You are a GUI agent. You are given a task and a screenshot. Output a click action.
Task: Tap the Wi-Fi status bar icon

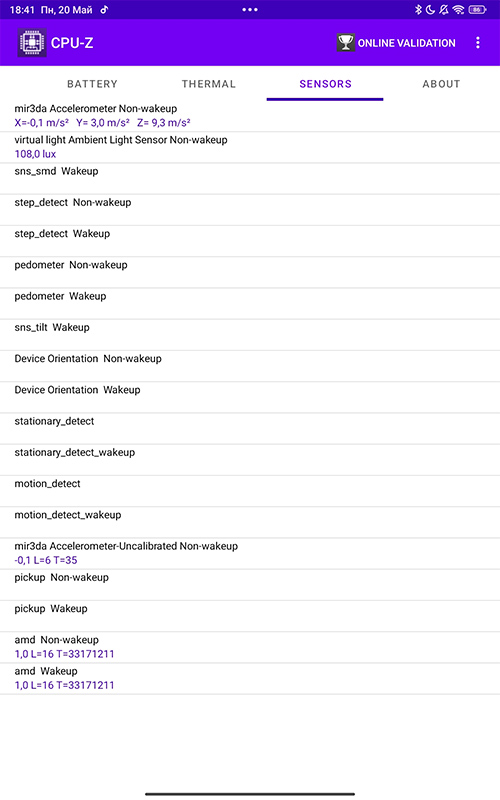tap(458, 10)
